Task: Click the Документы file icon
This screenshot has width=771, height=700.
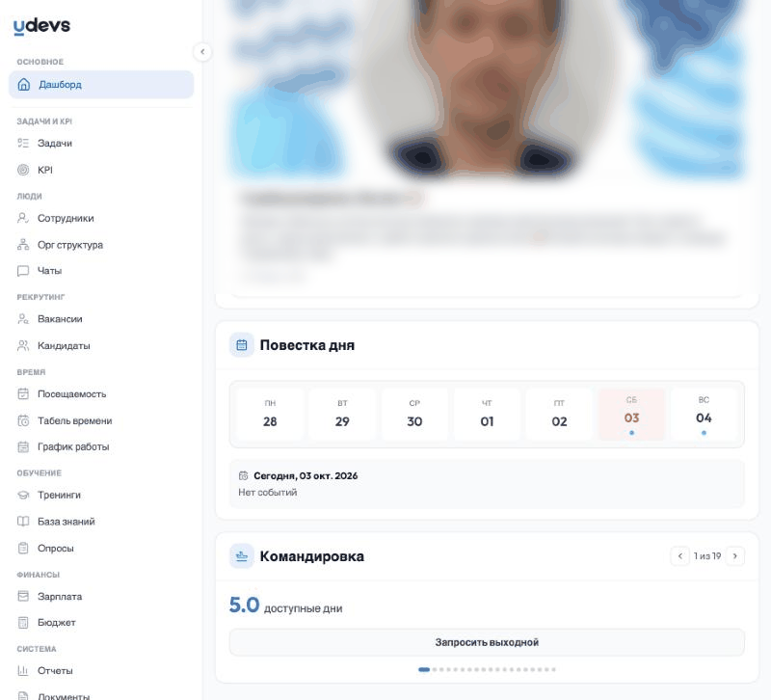Action: pos(23,696)
